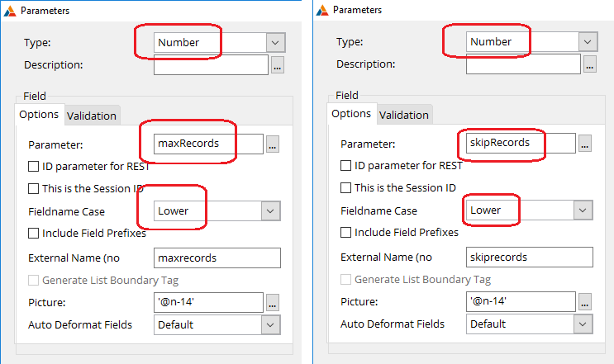Click the app logo in the left Parameters title bar

[x=10, y=11]
